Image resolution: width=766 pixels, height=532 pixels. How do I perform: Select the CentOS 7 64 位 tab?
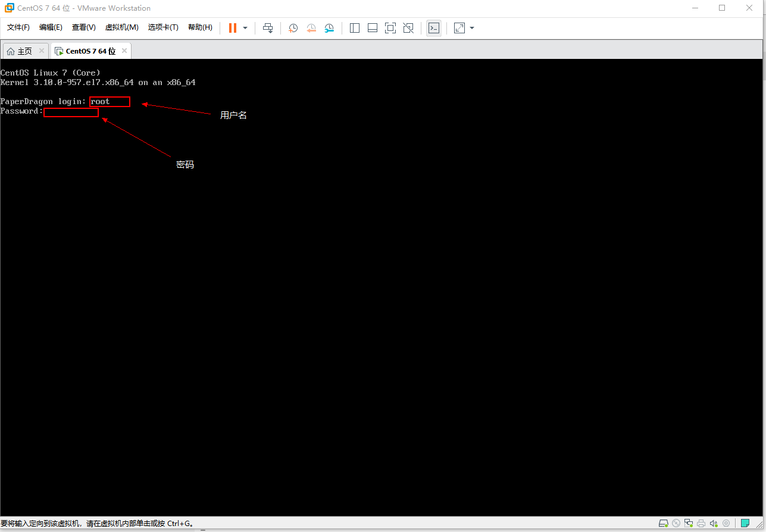90,51
